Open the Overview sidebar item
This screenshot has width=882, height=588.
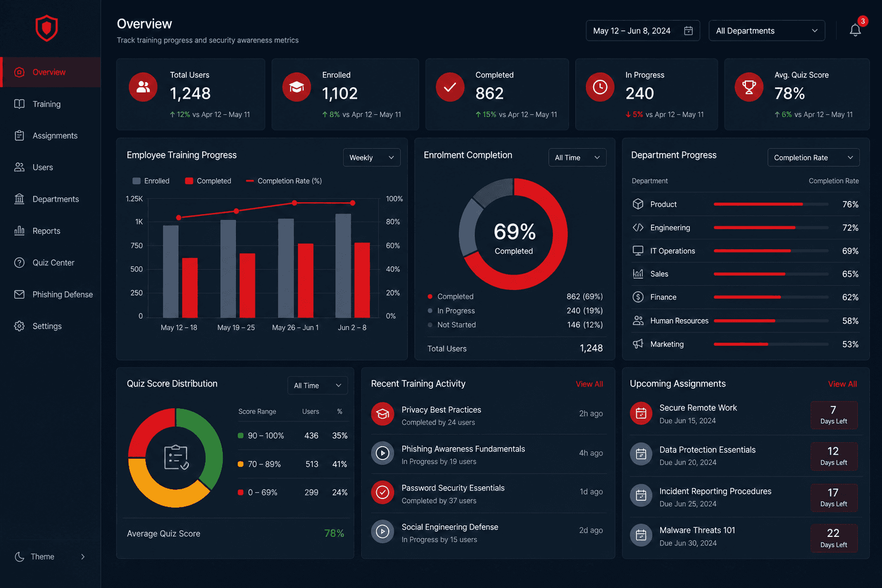51,72
